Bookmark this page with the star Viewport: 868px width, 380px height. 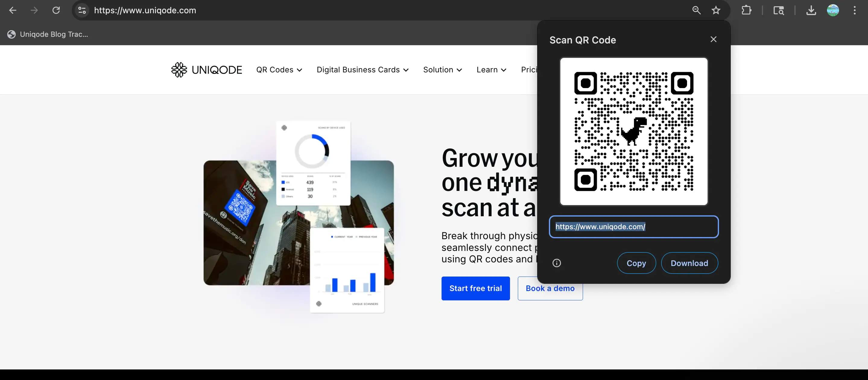coord(716,11)
